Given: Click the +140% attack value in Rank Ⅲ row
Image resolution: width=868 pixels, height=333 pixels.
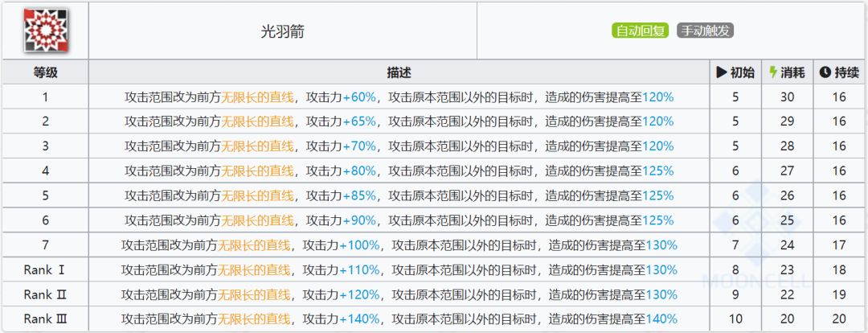Looking at the screenshot, I should [359, 319].
